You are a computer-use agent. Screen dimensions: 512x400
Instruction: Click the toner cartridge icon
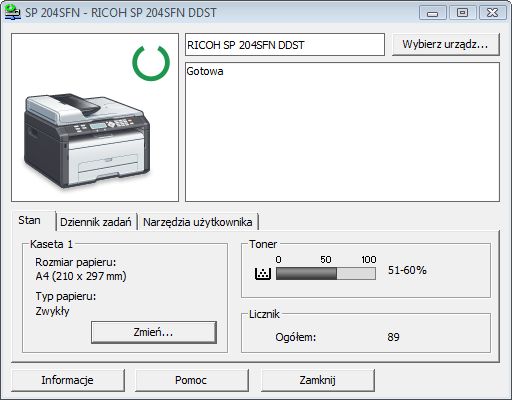(263, 274)
